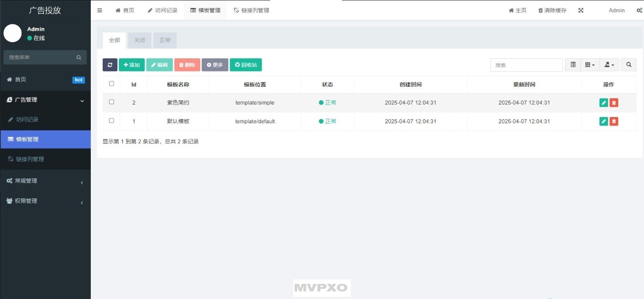Click the 主页 link in top bar

pos(518,10)
